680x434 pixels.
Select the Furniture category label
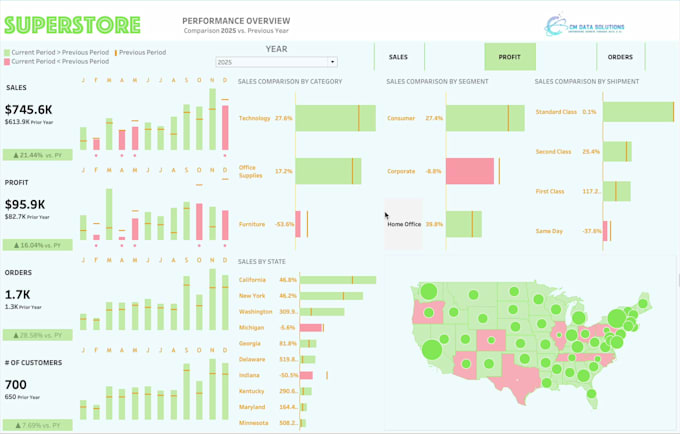tap(252, 224)
